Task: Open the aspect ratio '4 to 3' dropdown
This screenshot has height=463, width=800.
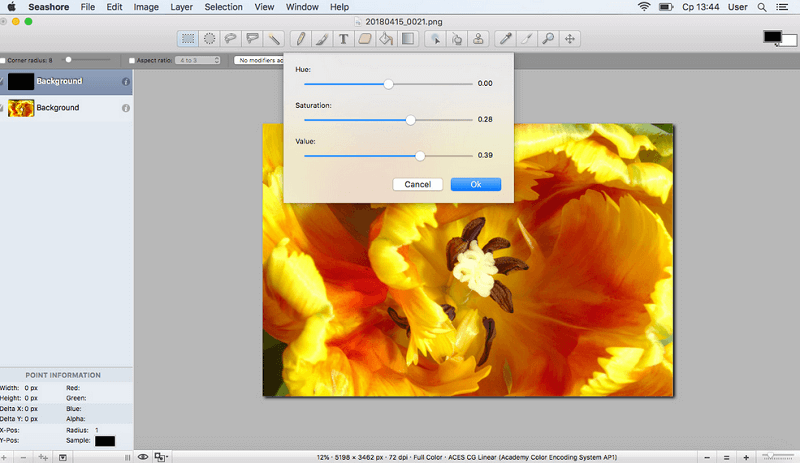Action: point(199,61)
